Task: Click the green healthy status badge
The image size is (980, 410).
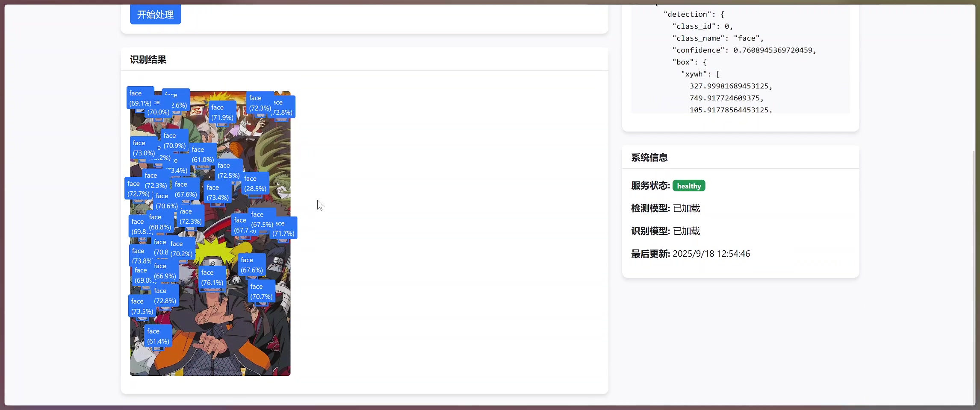Action: tap(689, 186)
